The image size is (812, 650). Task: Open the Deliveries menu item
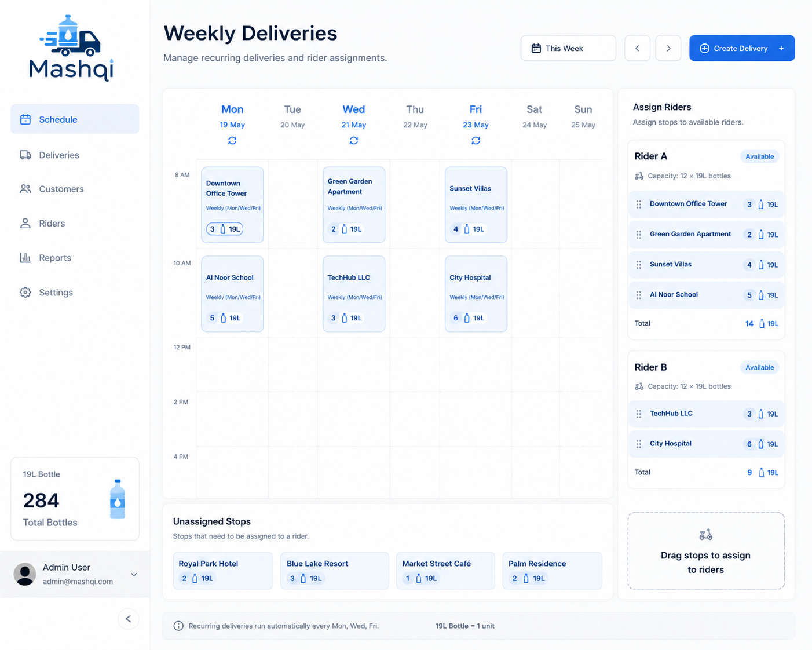point(75,155)
